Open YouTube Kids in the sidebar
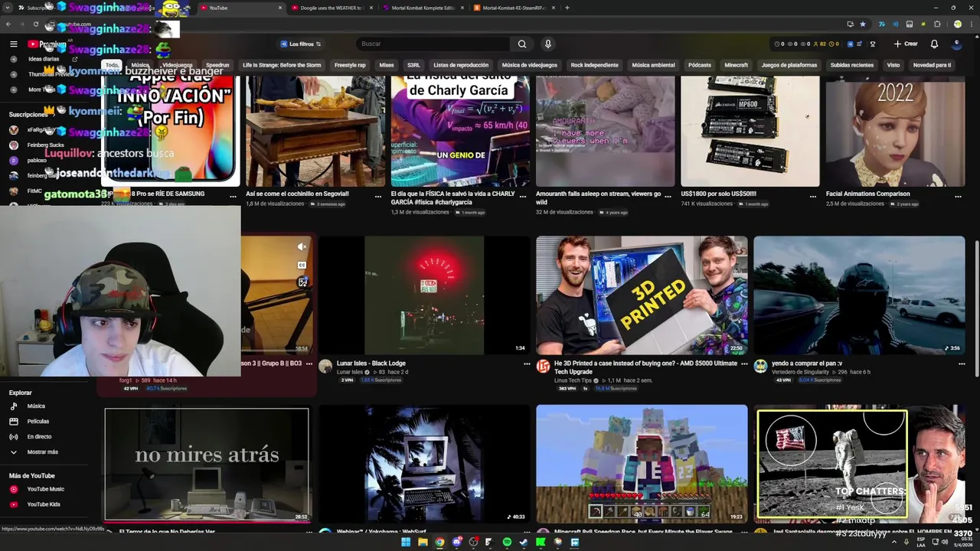 coord(44,504)
